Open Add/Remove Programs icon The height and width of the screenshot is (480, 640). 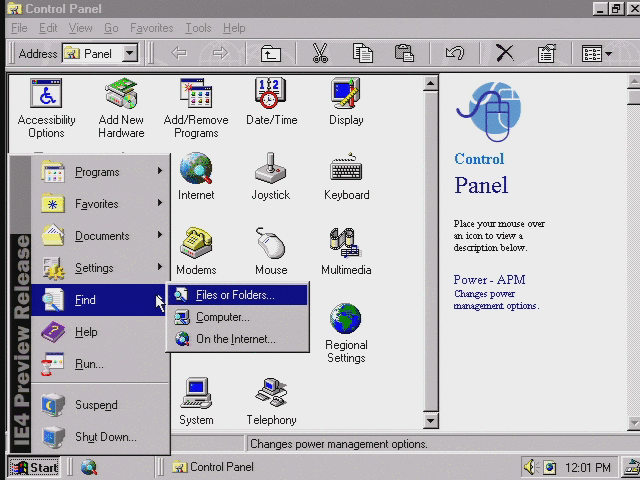click(x=196, y=108)
